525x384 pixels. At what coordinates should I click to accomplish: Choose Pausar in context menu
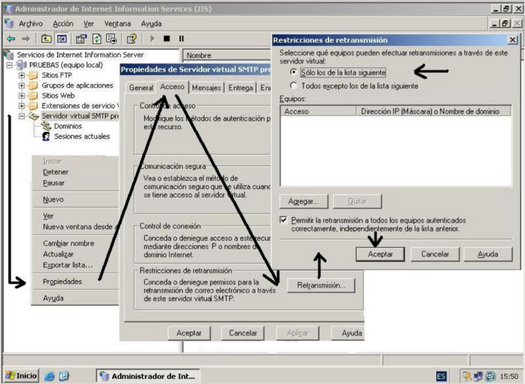coord(53,183)
